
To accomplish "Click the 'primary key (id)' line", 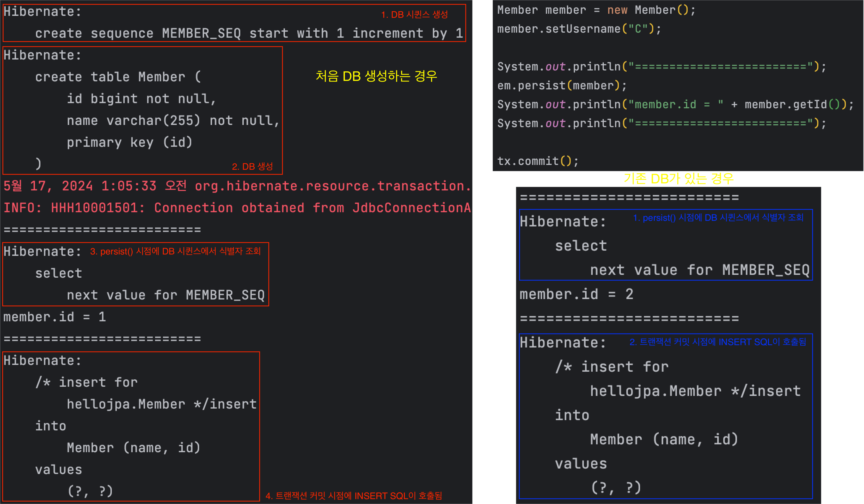I will [129, 142].
